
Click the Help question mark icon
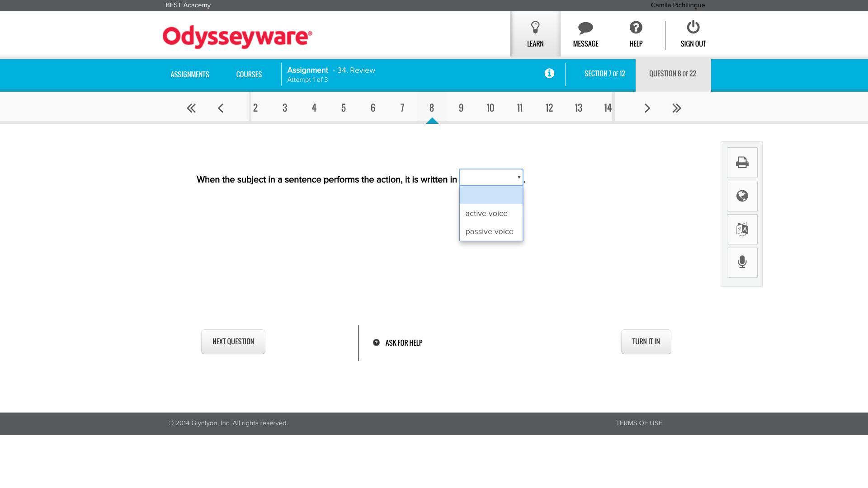(x=636, y=28)
